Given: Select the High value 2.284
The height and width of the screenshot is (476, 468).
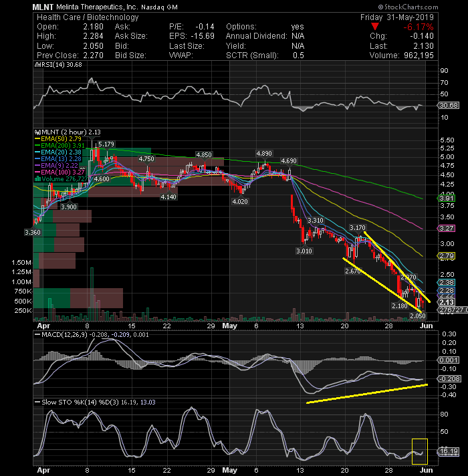Looking at the screenshot, I should pyautogui.click(x=93, y=36).
